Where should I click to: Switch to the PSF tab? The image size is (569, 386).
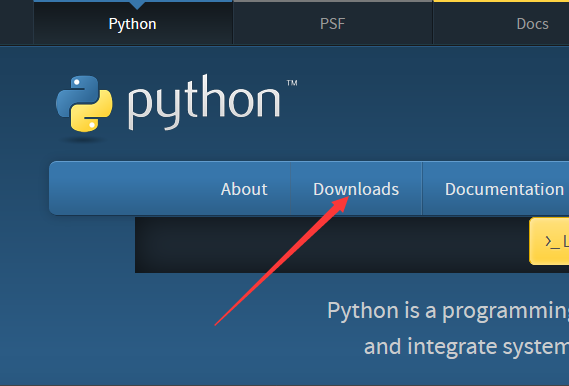[x=332, y=23]
